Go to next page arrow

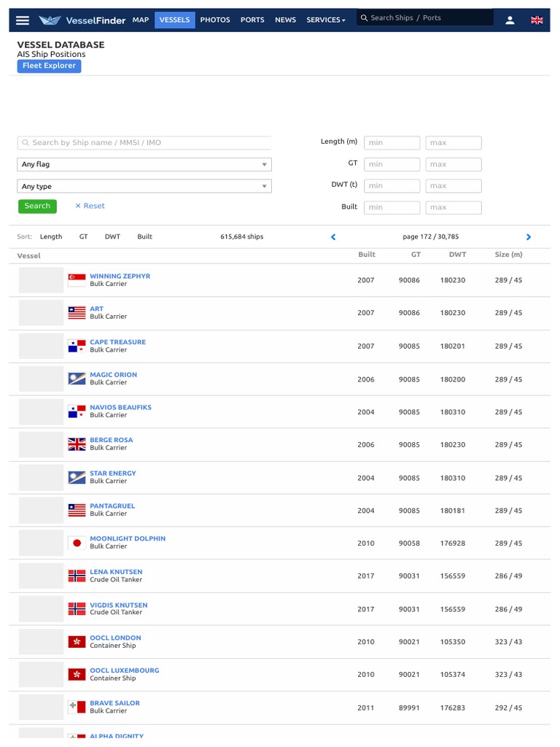(x=529, y=237)
